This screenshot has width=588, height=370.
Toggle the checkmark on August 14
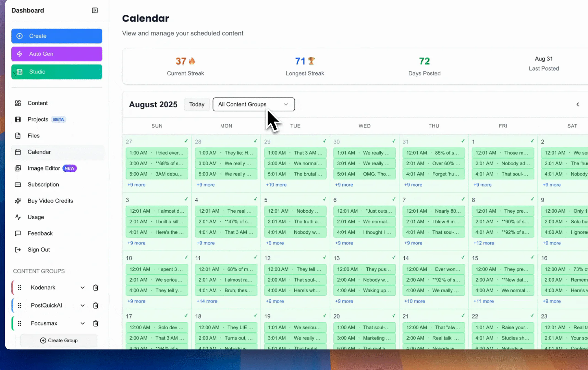pos(463,257)
